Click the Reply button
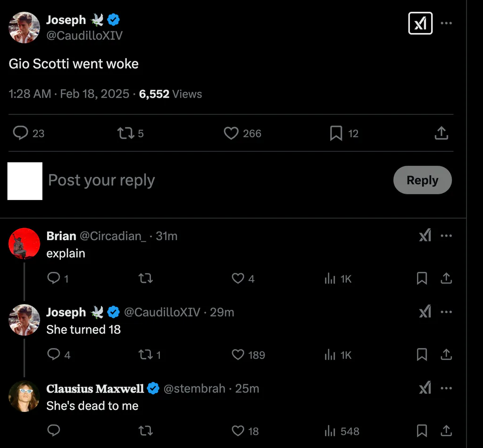 [422, 180]
